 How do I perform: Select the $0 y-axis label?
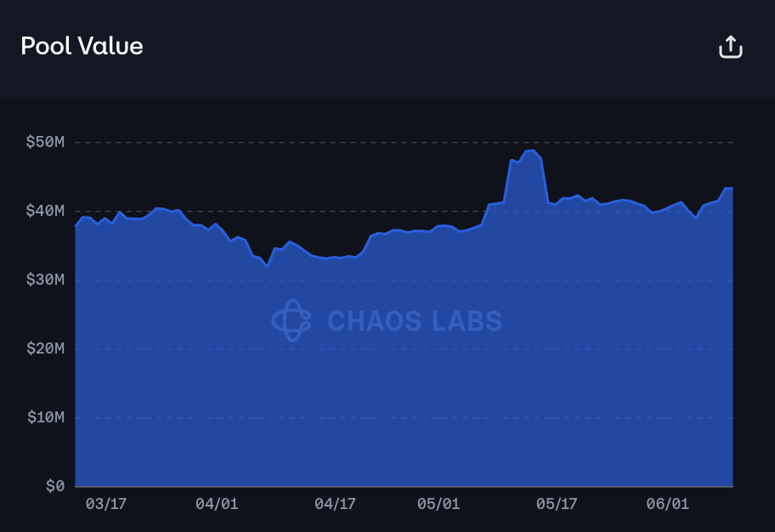[x=55, y=486]
